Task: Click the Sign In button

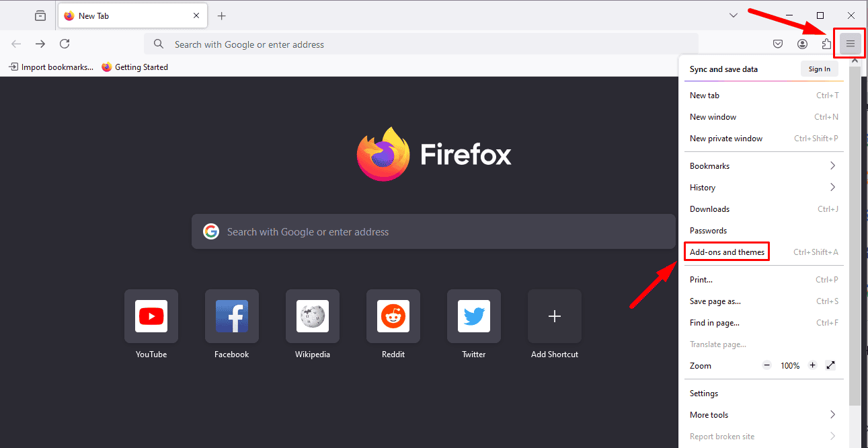Action: tap(819, 69)
